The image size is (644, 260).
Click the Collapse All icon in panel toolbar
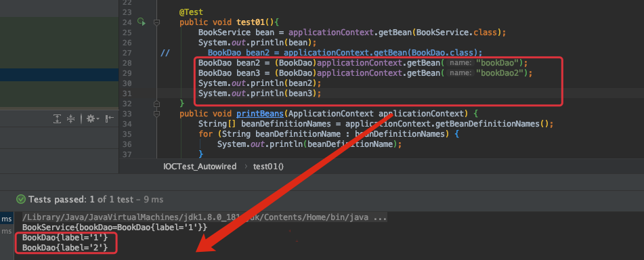[x=70, y=118]
